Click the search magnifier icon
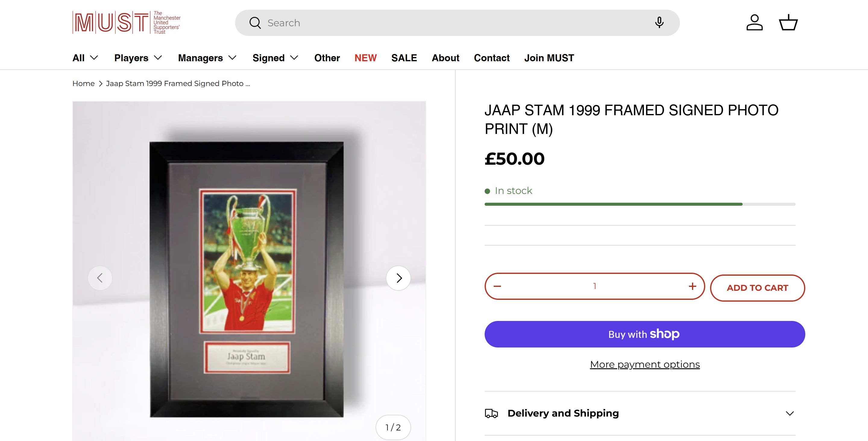Viewport: 868px width, 441px height. pos(255,23)
